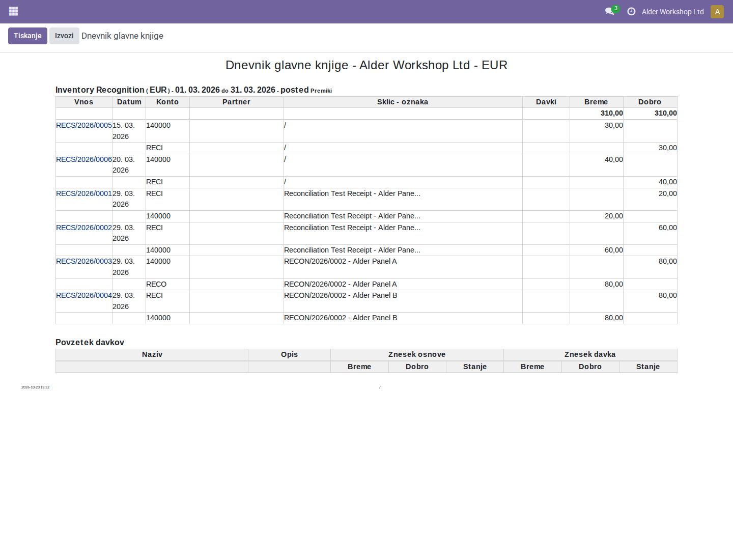Screen dimensions: 733x560
Task: Open journal entry RECS/2026/0002
Action: coord(84,228)
